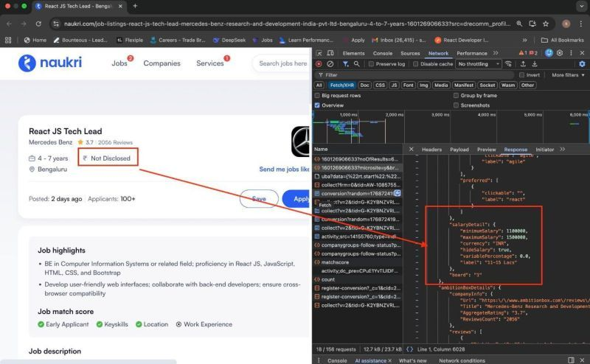This screenshot has height=364, width=590.
Task: Open the tab search dropdown at the top right
Action: 582,6
